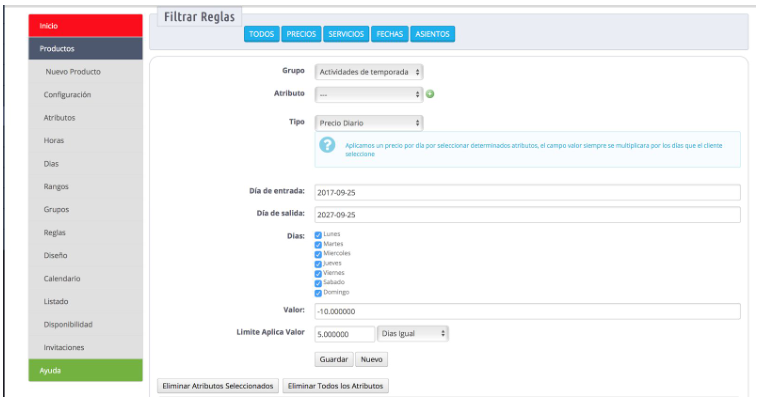Viewport: 762px width, 401px height.
Task: Disable the Viernes checkbox
Action: click(x=318, y=274)
